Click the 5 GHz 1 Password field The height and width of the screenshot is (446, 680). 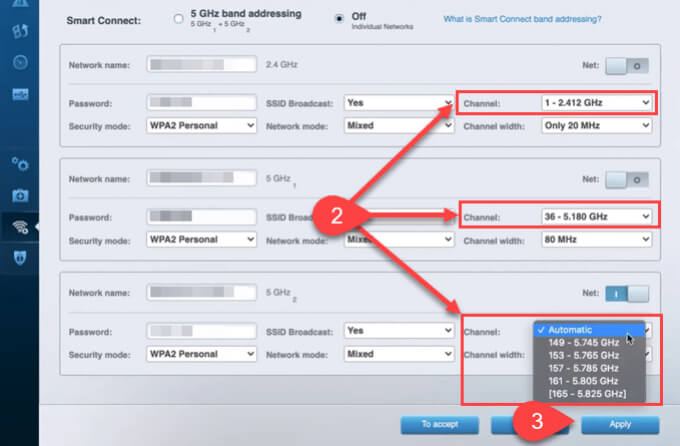201,216
